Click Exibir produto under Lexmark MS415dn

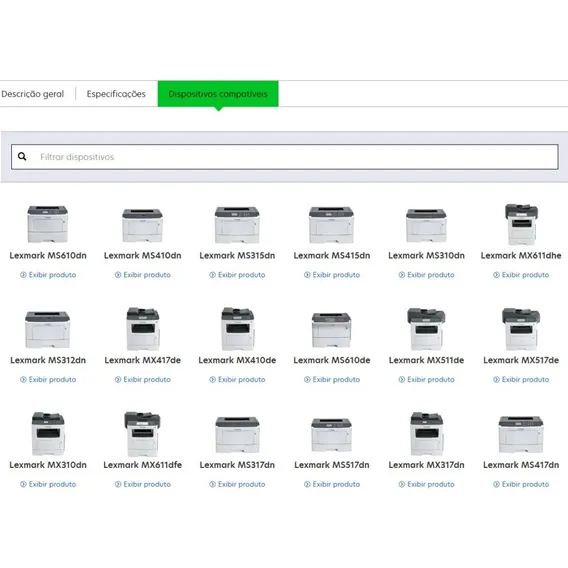[x=332, y=275]
